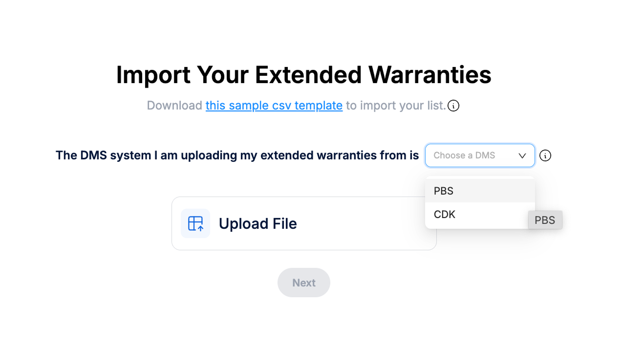Click the Choose a DMS placeholder text
This screenshot has width=644, height=351.
point(464,155)
